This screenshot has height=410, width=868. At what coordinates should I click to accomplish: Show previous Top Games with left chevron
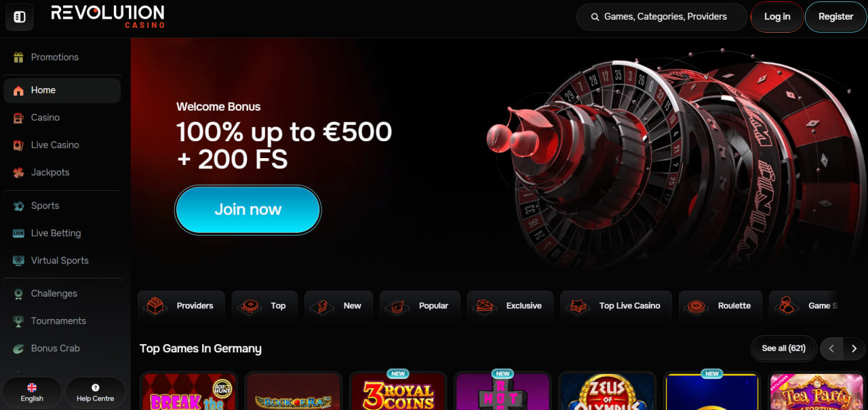click(x=831, y=348)
